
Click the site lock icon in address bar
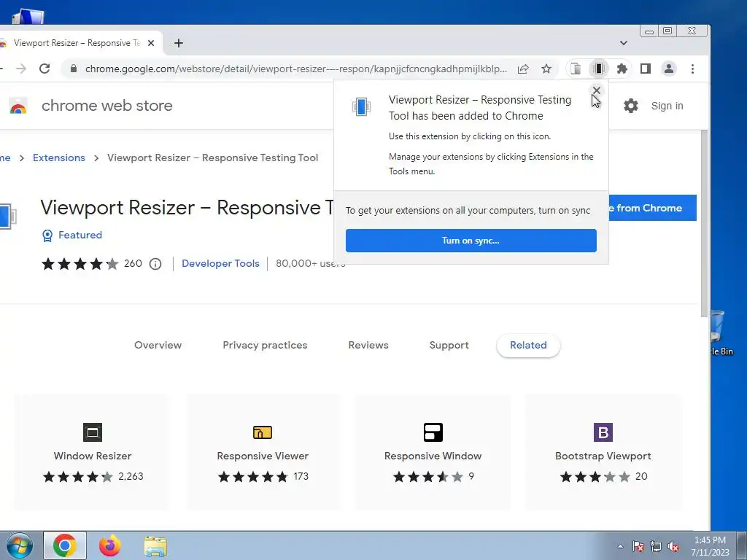[x=74, y=69]
